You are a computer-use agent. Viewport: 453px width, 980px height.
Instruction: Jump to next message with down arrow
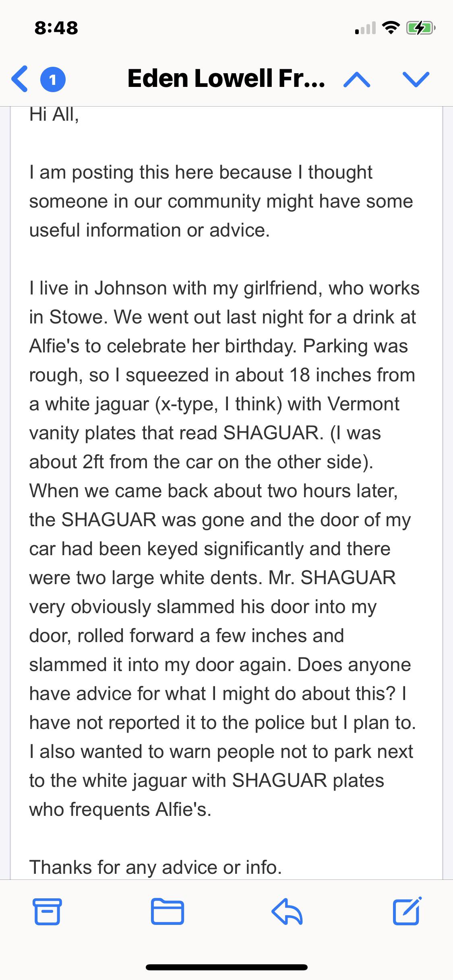pyautogui.click(x=416, y=79)
